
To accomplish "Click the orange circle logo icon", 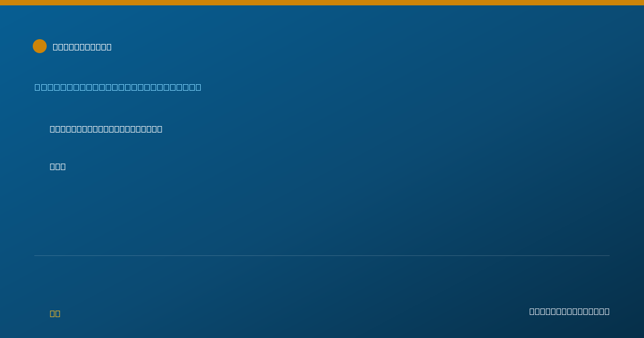I will click(x=40, y=46).
